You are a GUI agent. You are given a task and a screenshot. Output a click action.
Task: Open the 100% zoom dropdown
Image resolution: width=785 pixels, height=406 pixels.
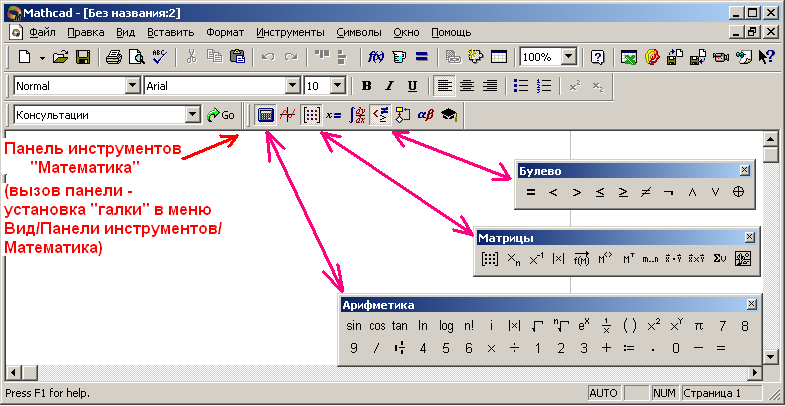(569, 57)
